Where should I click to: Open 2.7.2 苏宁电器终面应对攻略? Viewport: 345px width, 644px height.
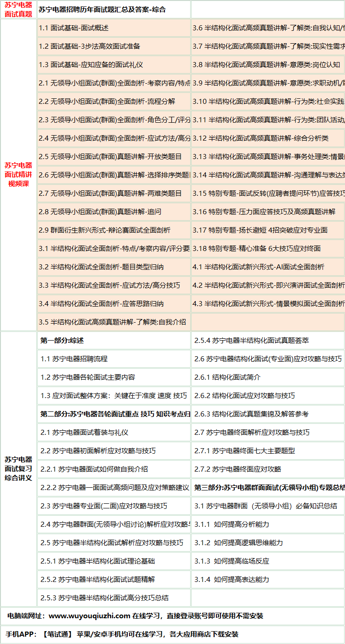[x=238, y=469]
